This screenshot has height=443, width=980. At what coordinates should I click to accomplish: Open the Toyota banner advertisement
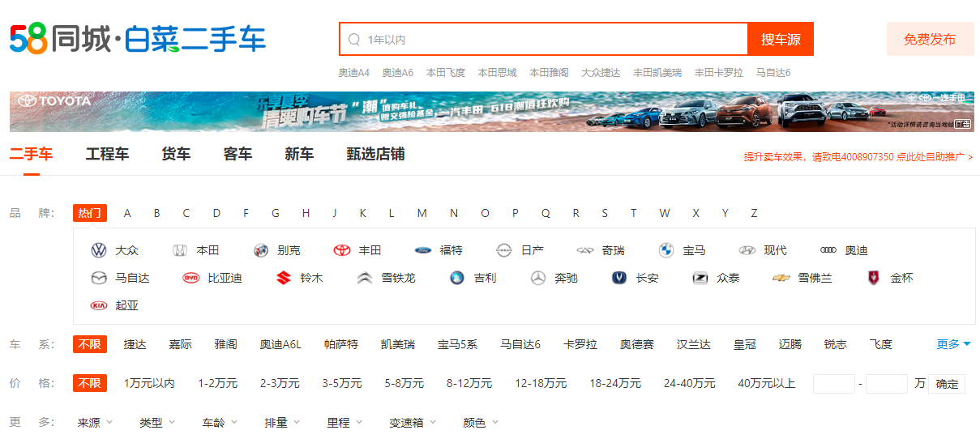(x=491, y=111)
